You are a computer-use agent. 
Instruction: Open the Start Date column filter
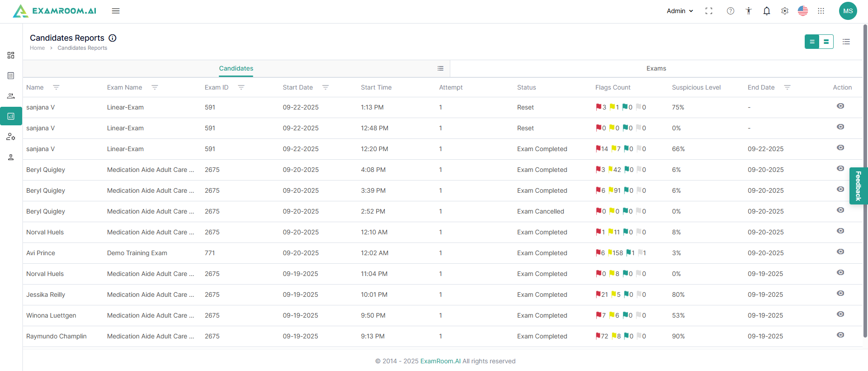pyautogui.click(x=325, y=87)
